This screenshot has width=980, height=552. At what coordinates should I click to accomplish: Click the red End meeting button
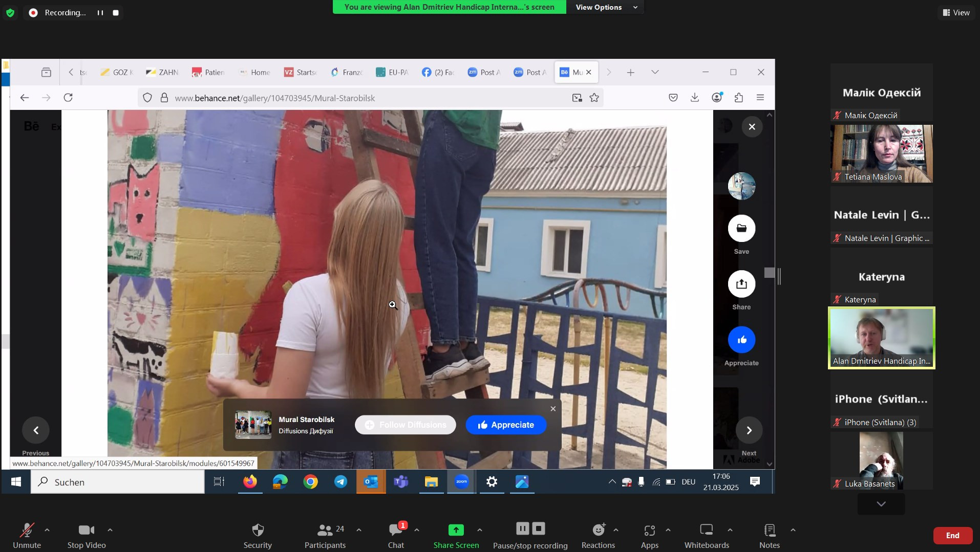(x=952, y=535)
